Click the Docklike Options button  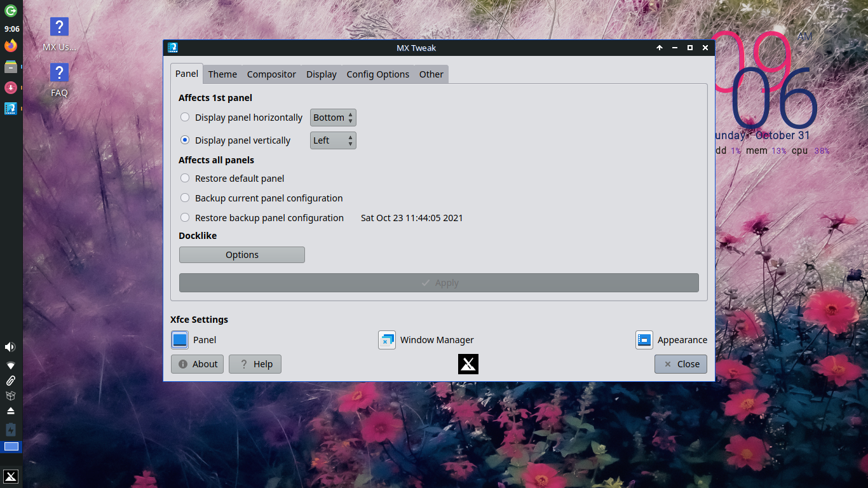[x=242, y=255]
